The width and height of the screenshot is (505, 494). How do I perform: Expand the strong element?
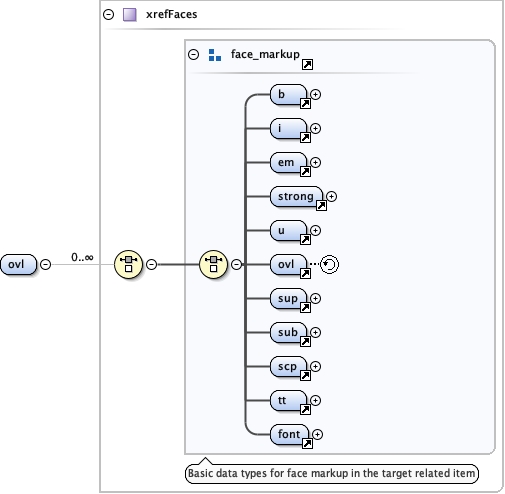click(331, 196)
